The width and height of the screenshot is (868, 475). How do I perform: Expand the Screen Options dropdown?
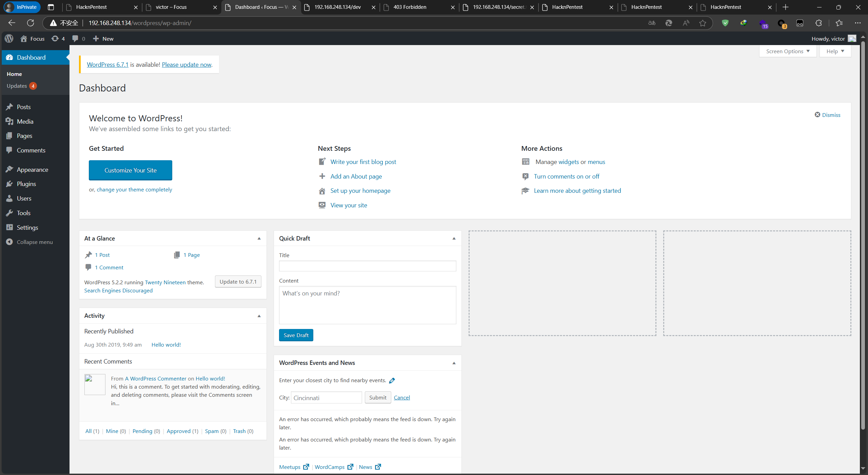point(788,51)
